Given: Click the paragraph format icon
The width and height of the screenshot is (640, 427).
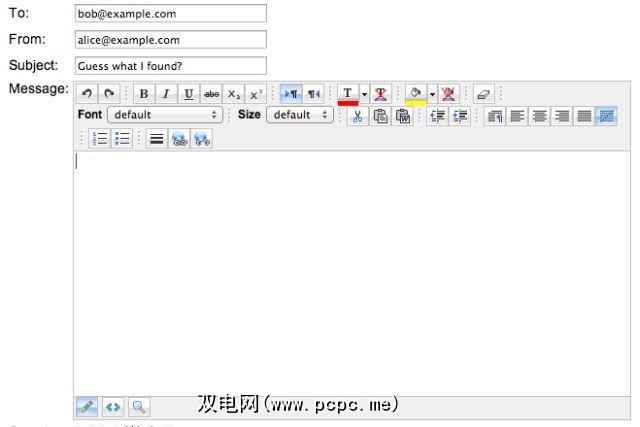Looking at the screenshot, I should (495, 116).
